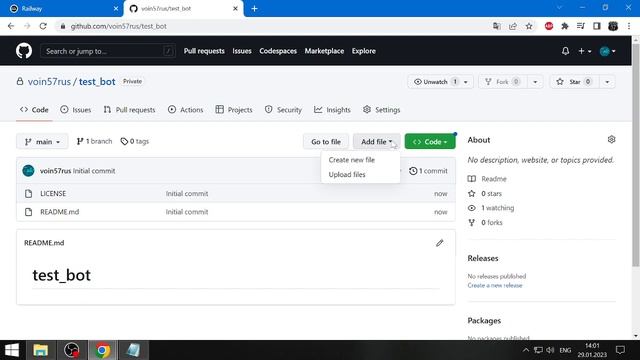Reload the page
640x360 pixels.
click(43, 26)
